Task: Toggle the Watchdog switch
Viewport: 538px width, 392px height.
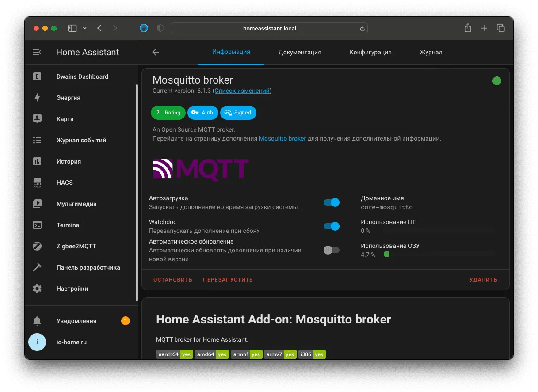Action: tap(332, 226)
